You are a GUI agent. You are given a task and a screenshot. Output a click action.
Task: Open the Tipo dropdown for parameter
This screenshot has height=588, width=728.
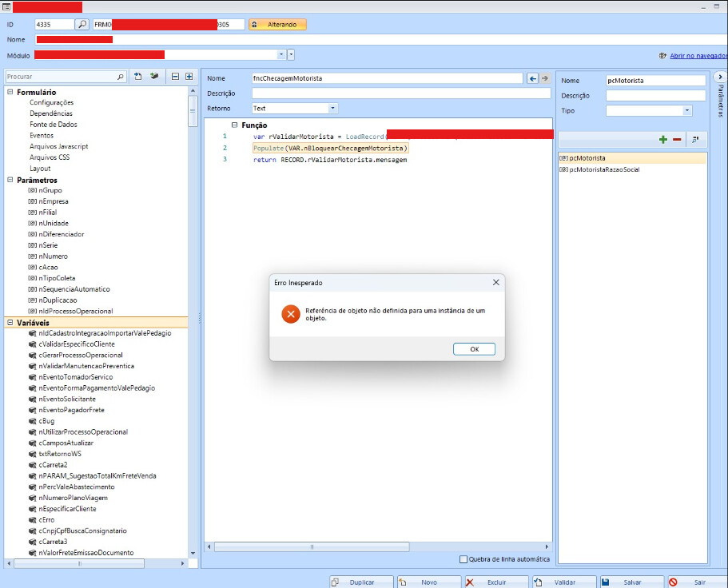point(686,110)
